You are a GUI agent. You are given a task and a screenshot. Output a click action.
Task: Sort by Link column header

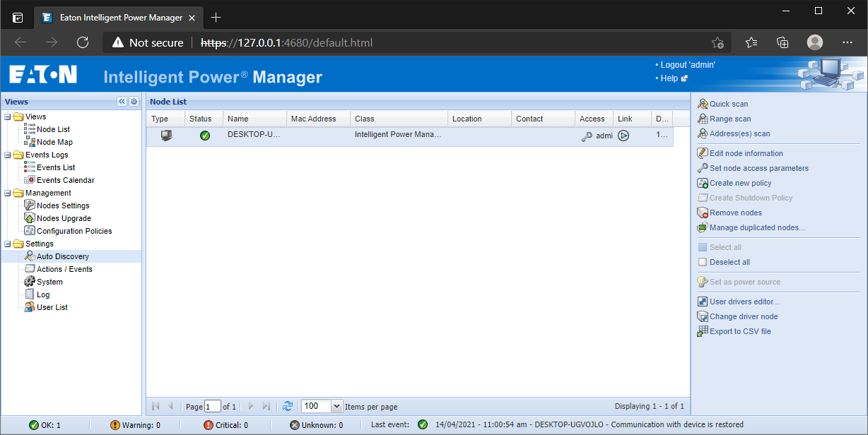[632, 119]
